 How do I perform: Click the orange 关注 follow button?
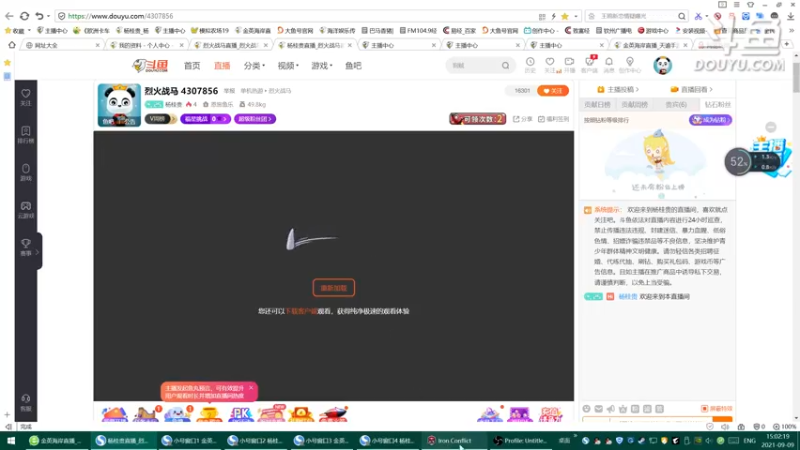pos(553,91)
